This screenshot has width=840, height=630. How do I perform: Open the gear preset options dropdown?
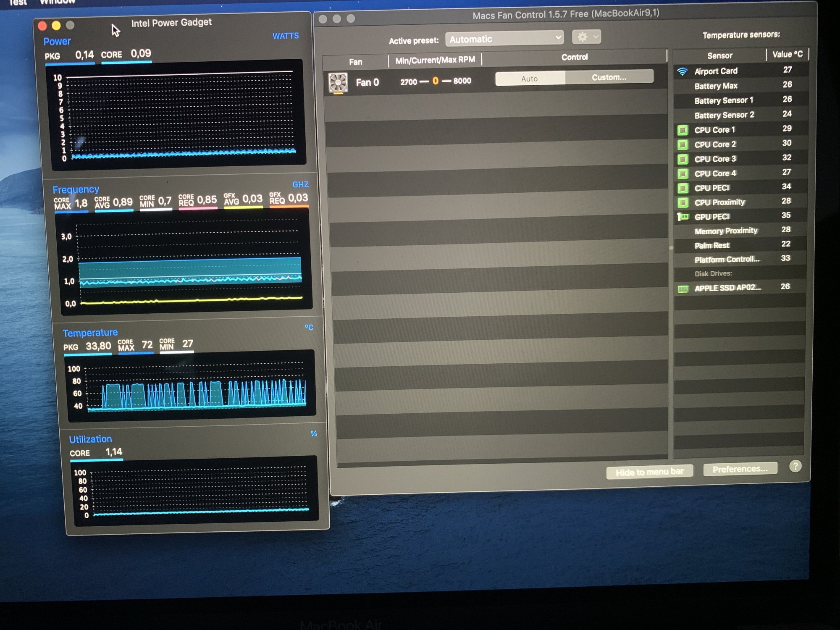586,37
